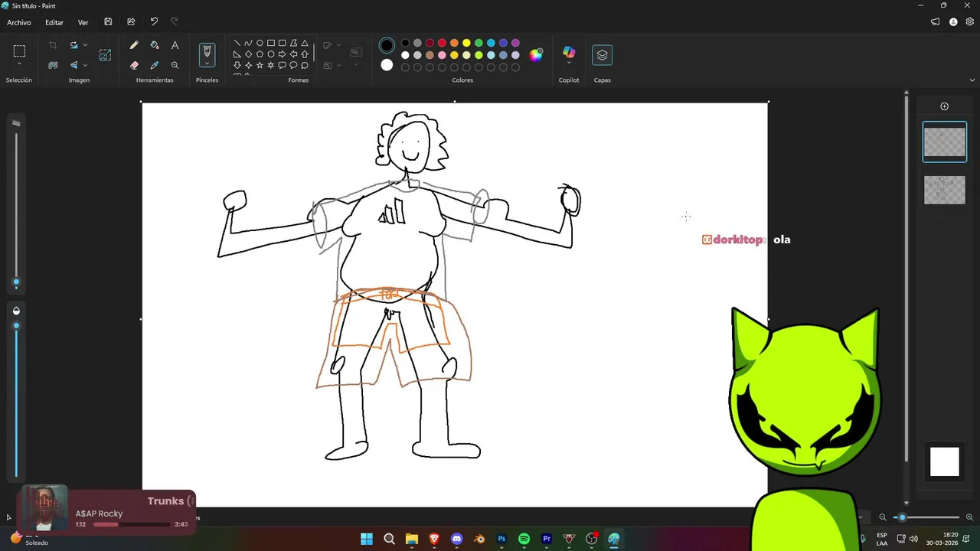Collapse the ribbon chevron
Screen dimensions: 980x551
[x=972, y=80]
